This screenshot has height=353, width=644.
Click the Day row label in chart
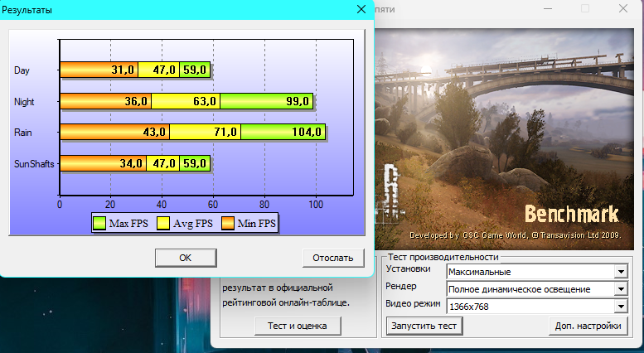22,70
